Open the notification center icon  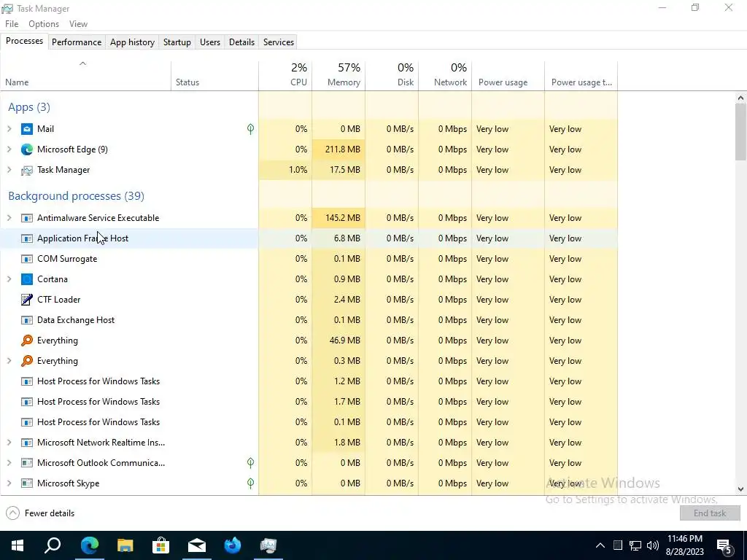724,546
